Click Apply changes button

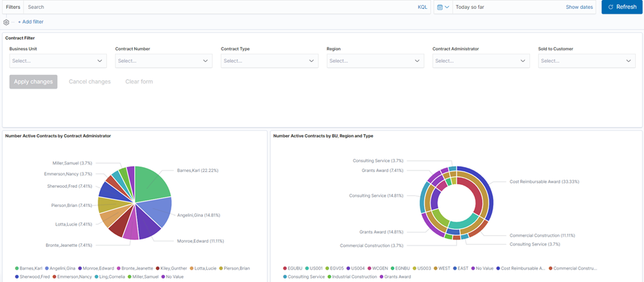[33, 82]
